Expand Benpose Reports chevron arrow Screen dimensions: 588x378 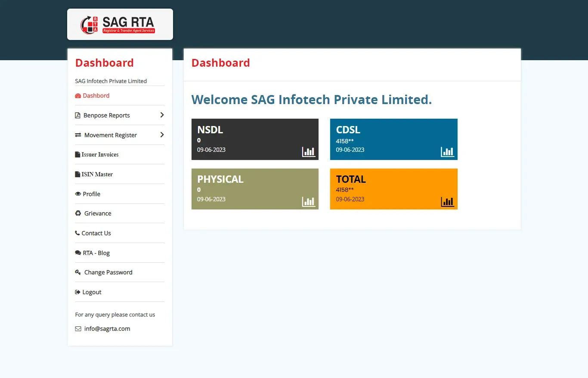pos(162,115)
